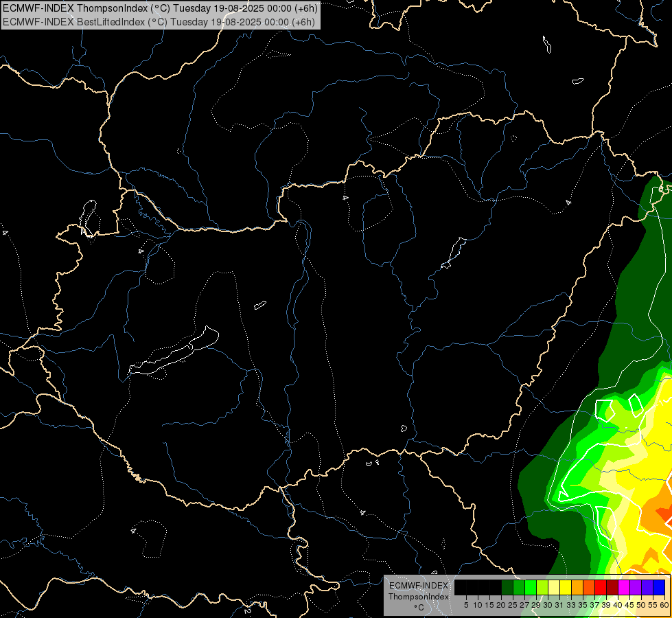Screen dimensions: 672x618
Task: Click the legend tick value "10"
Action: (478, 605)
